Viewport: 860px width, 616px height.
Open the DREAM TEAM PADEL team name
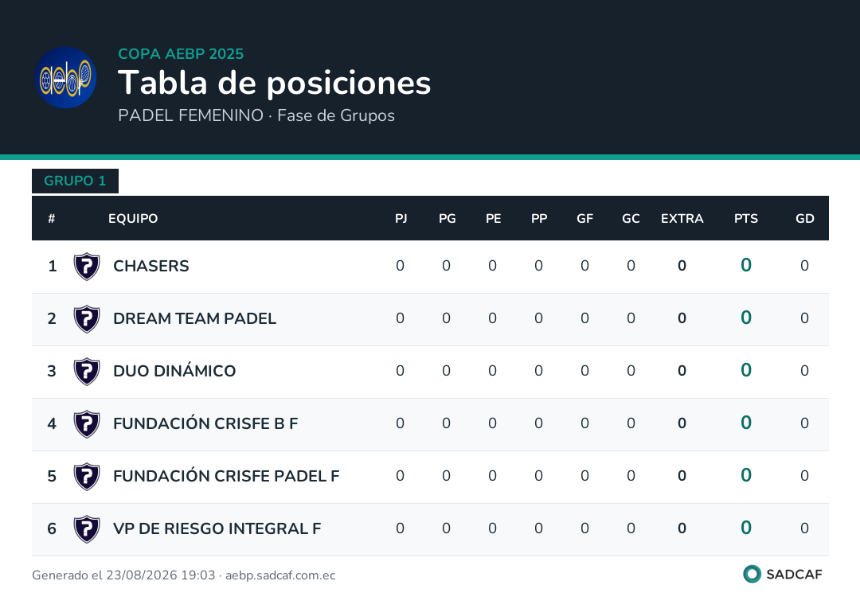(x=194, y=318)
